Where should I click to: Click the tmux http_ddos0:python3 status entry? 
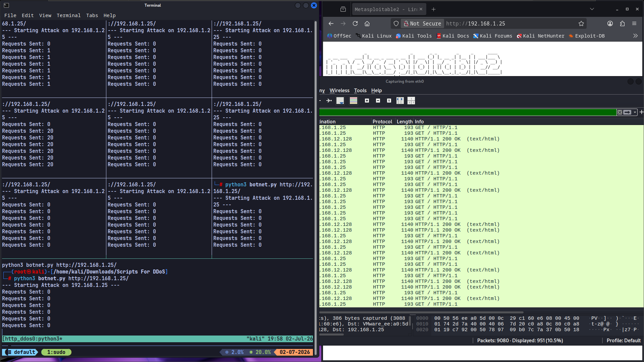[32, 339]
